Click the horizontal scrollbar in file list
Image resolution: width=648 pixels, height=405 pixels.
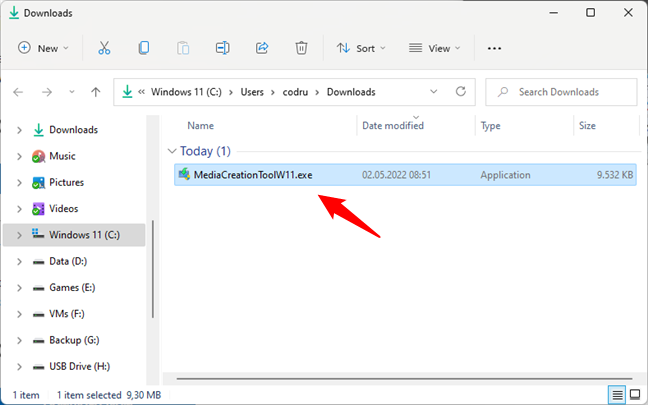pos(404,378)
